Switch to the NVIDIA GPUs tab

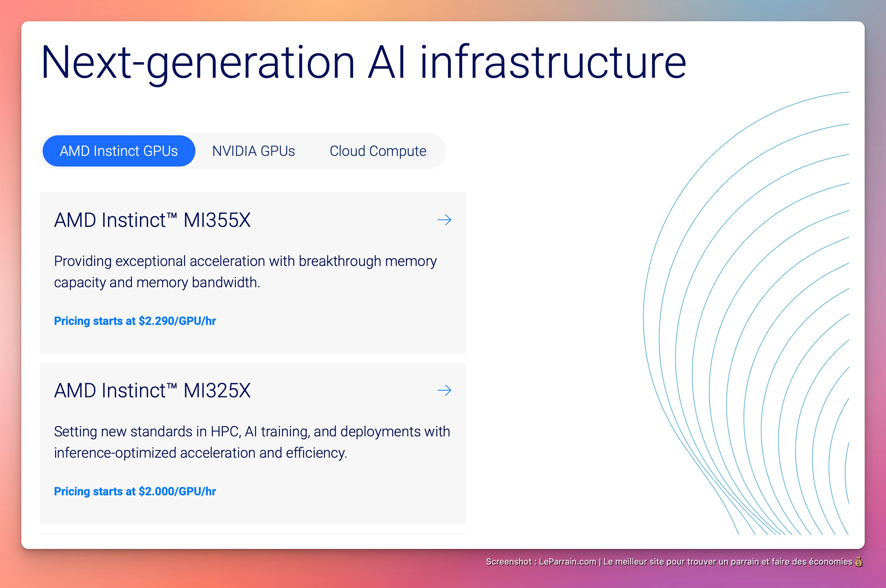point(253,151)
